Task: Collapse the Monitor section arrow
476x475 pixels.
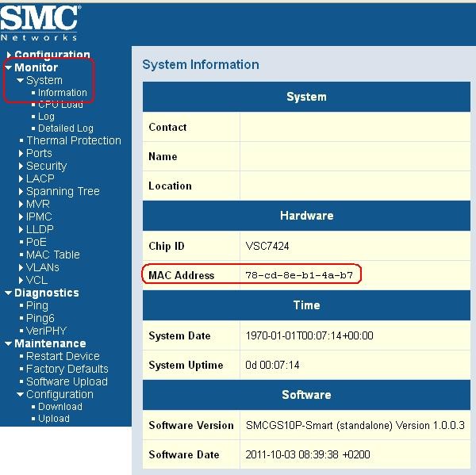Action: point(9,67)
